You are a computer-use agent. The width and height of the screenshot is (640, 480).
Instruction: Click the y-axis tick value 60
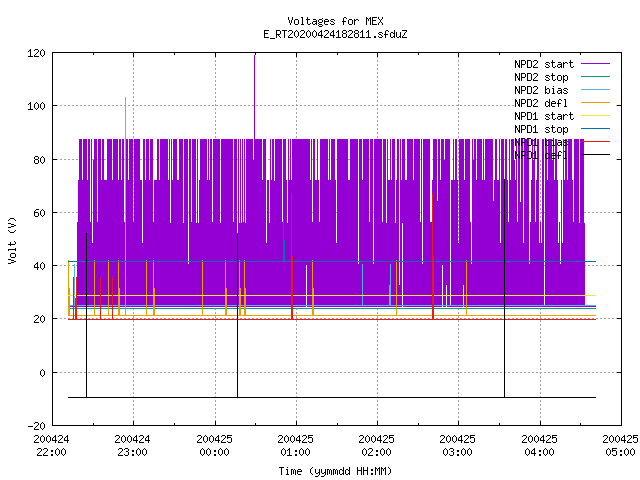(39, 213)
